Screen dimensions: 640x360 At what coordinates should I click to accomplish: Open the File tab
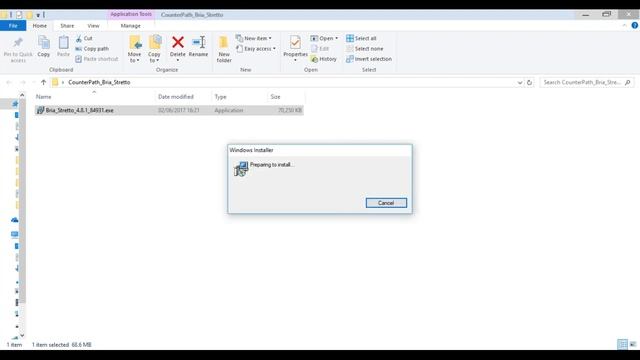click(13, 26)
